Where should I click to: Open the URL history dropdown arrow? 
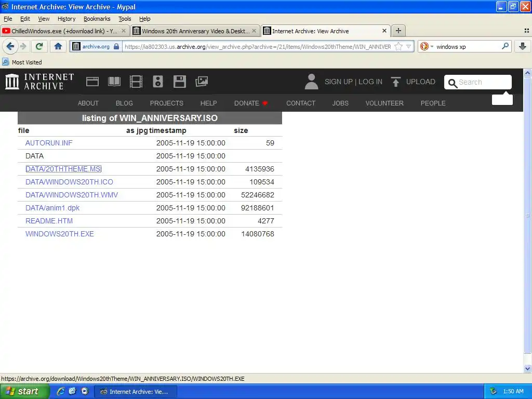click(x=409, y=46)
